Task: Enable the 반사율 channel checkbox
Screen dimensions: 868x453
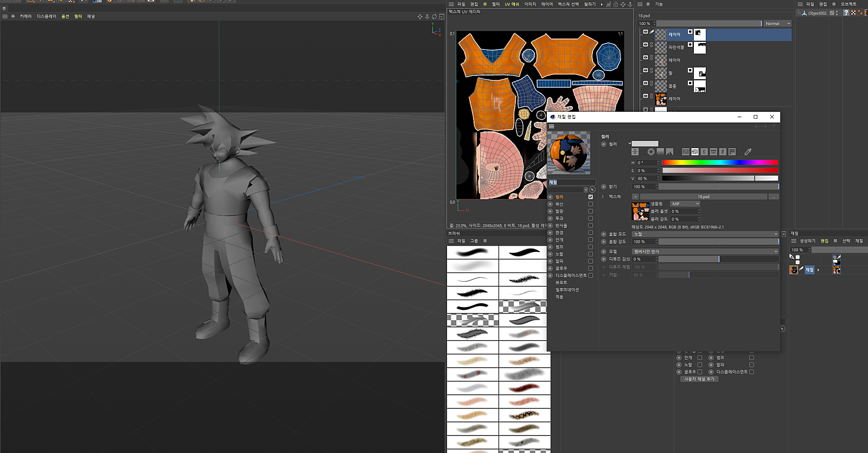Action: coord(590,225)
